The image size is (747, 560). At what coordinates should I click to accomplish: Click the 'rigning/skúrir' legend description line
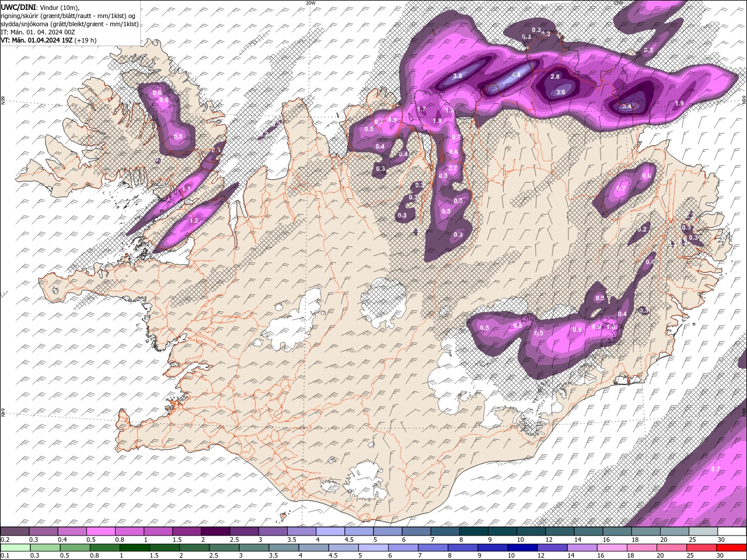click(x=68, y=16)
